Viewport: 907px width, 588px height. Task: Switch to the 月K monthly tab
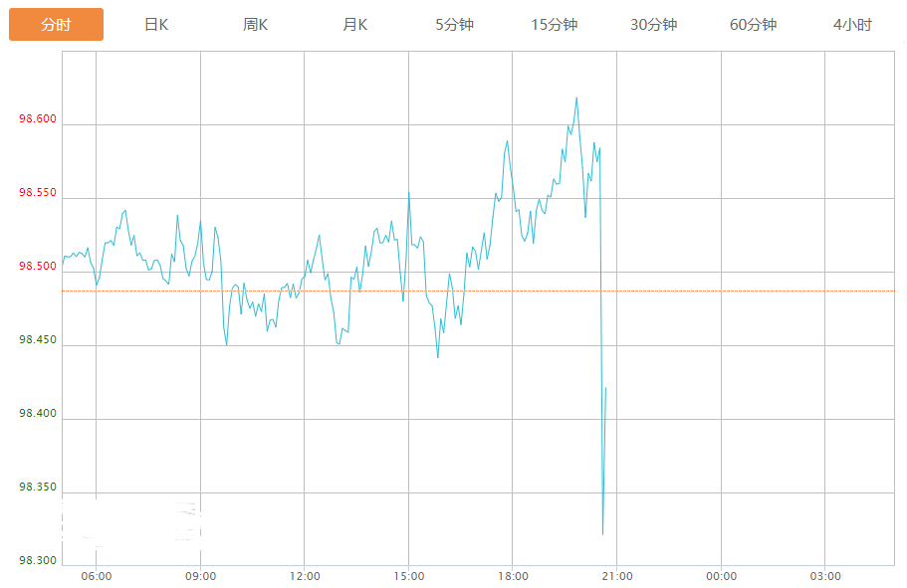(355, 25)
